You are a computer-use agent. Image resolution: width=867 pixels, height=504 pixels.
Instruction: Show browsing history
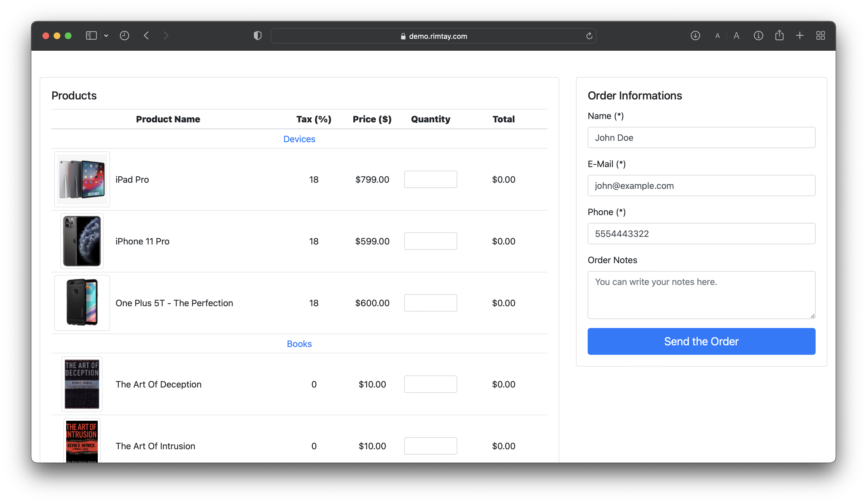coord(125,35)
